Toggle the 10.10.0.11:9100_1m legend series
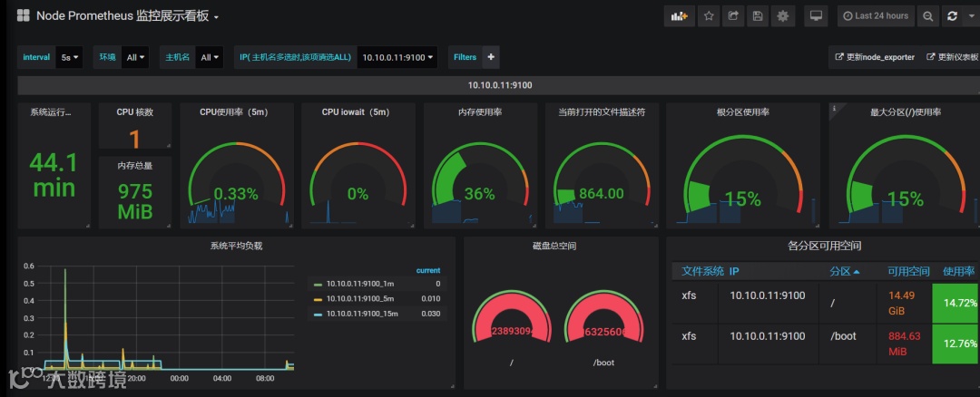 click(x=360, y=284)
